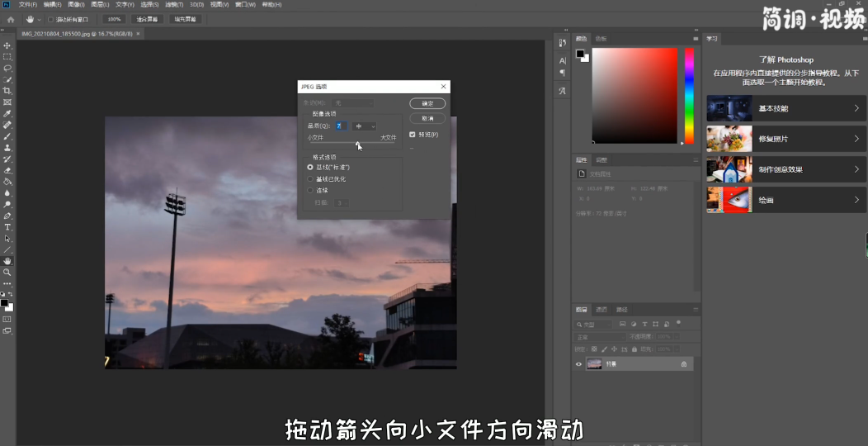Click the rainbow hue slider strip
Image resolution: width=868 pixels, height=446 pixels.
point(689,95)
